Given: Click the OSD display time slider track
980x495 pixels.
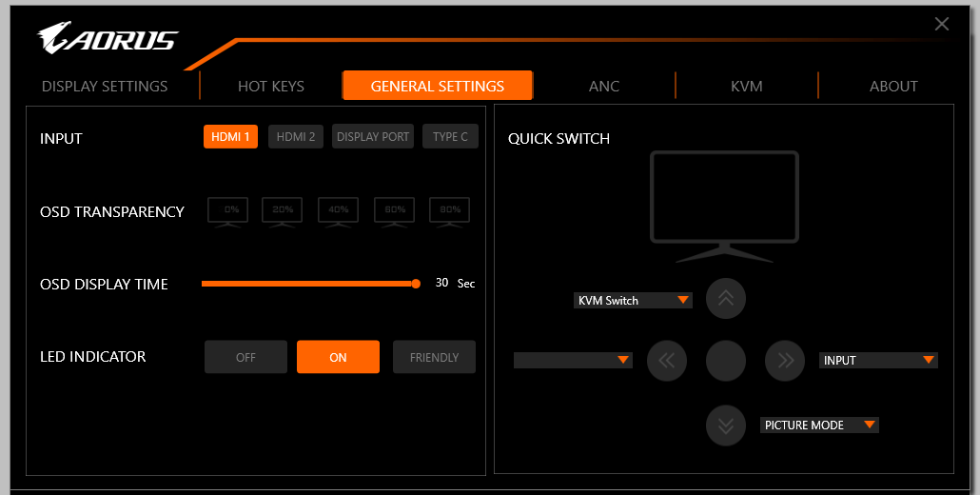Looking at the screenshot, I should pyautogui.click(x=309, y=284).
